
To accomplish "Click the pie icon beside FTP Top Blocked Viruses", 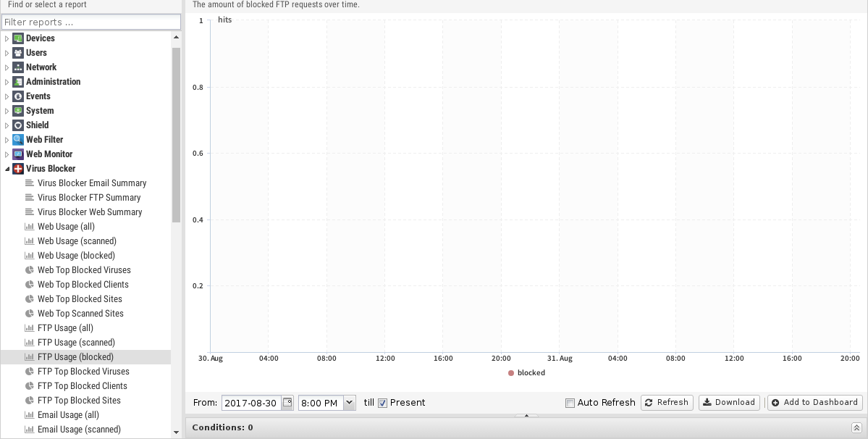I will 30,372.
